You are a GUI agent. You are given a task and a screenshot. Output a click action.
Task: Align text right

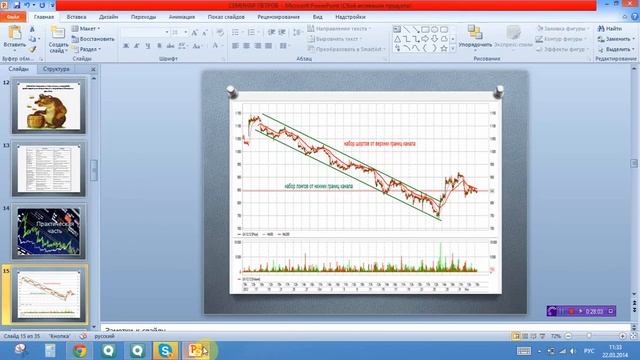click(258, 46)
